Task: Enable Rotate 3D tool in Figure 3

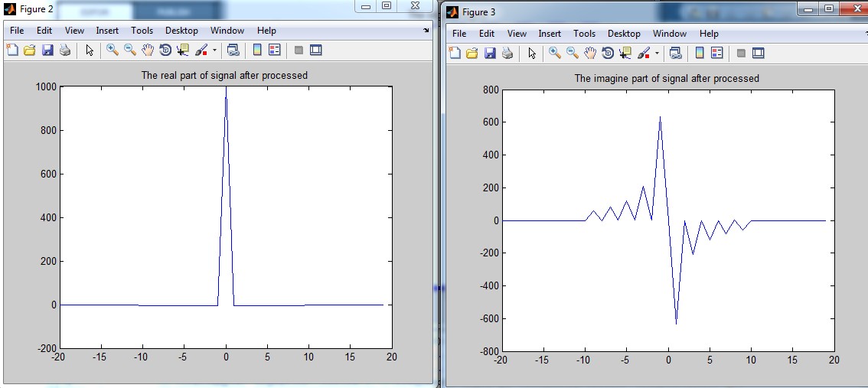Action: click(x=608, y=53)
